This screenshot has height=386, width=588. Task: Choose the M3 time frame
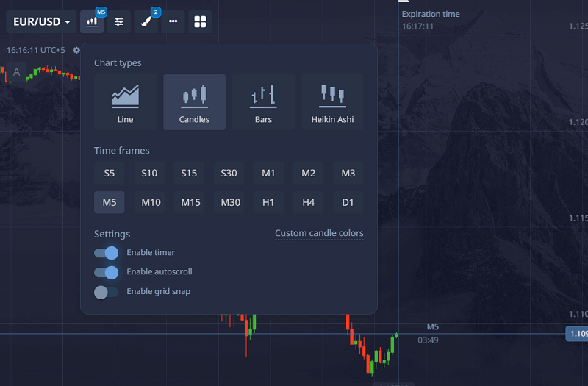point(348,173)
